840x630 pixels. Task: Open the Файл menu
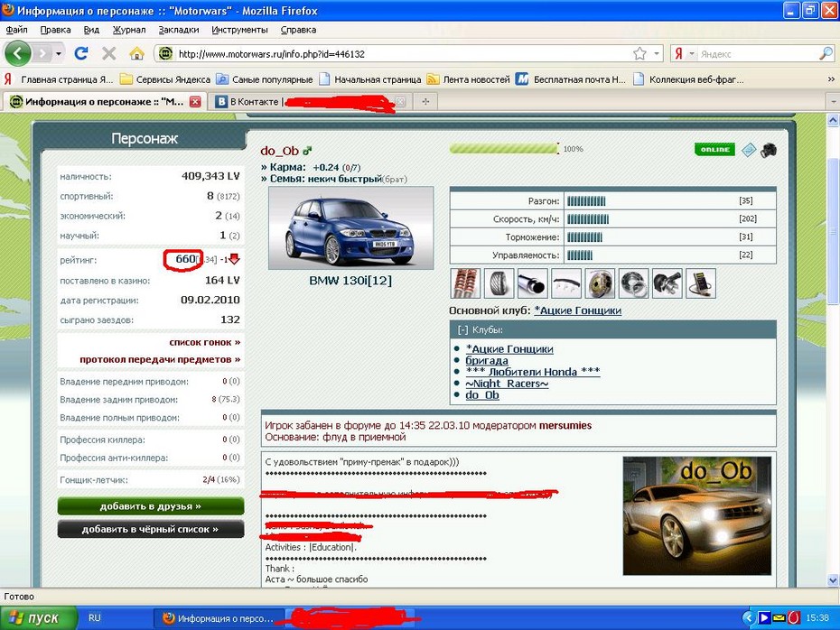(16, 30)
